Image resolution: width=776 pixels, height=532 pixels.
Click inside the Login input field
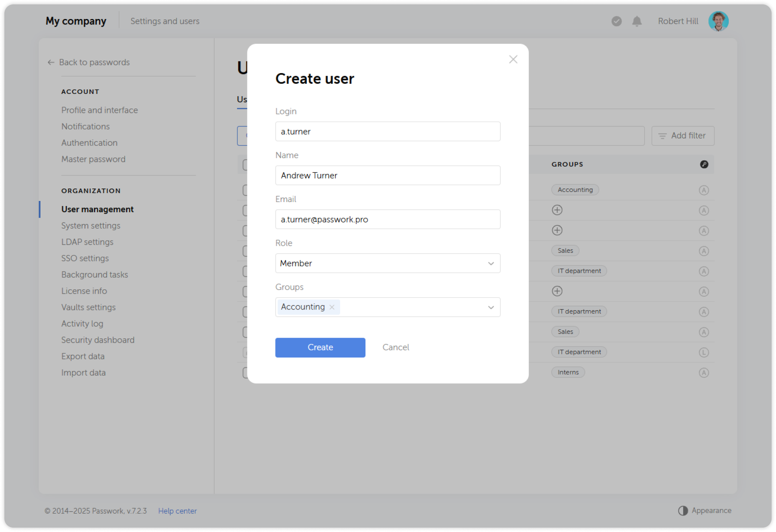388,131
